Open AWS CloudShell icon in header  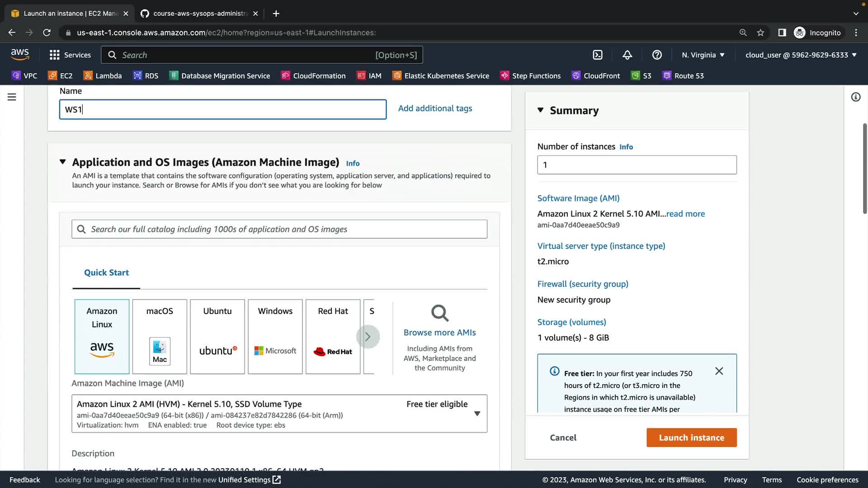pyautogui.click(x=598, y=55)
